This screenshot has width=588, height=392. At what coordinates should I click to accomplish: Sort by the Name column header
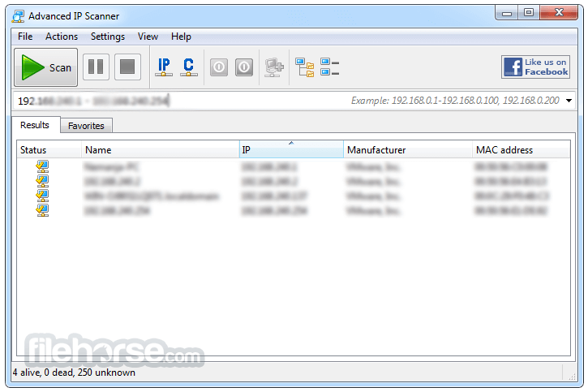tap(160, 150)
